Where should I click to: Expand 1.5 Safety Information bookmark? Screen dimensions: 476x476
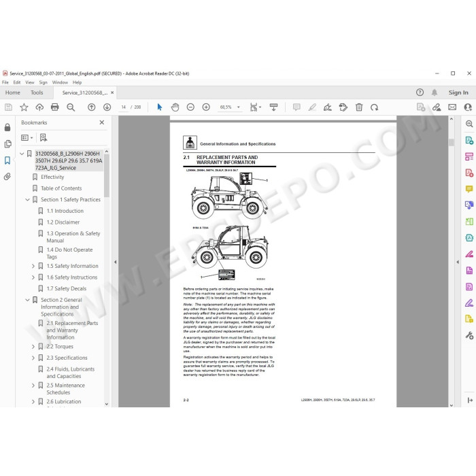point(33,266)
